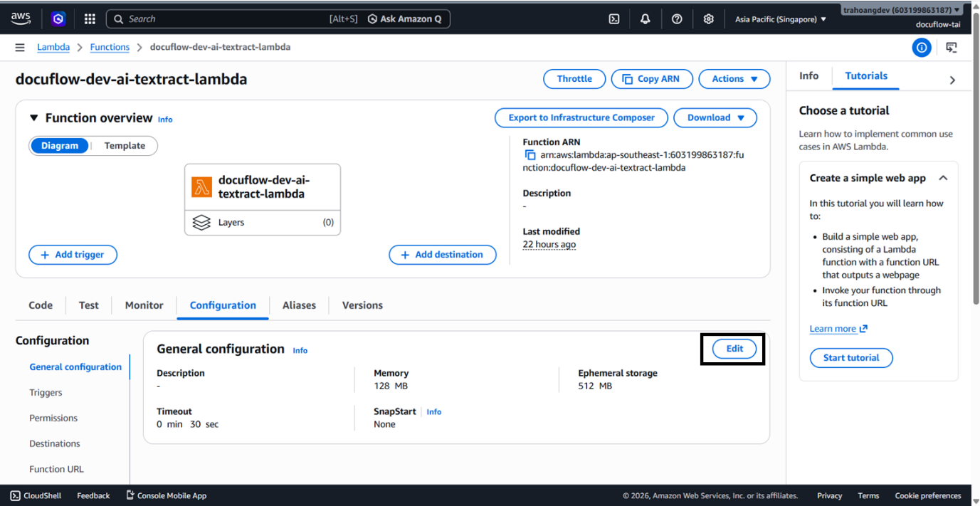Click the Add trigger button

73,255
